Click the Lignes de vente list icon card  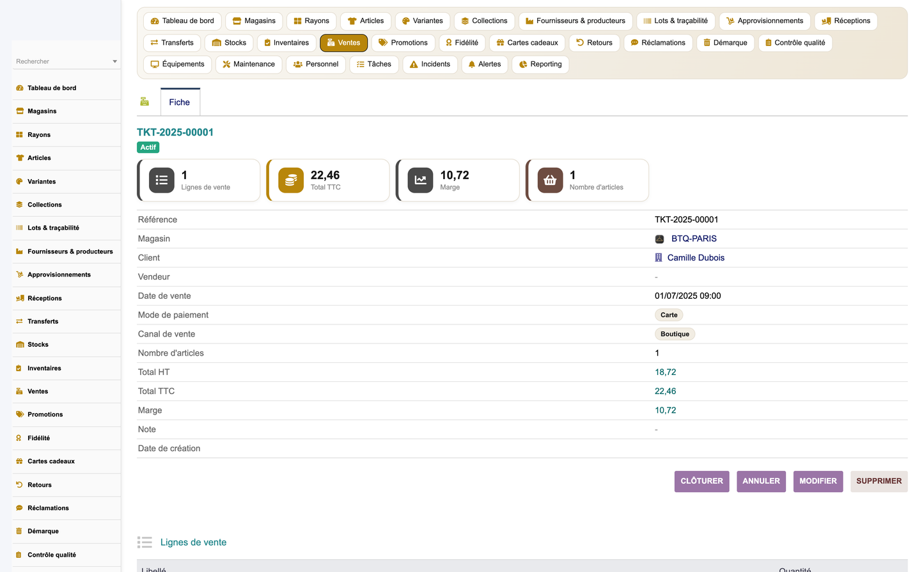(x=162, y=180)
